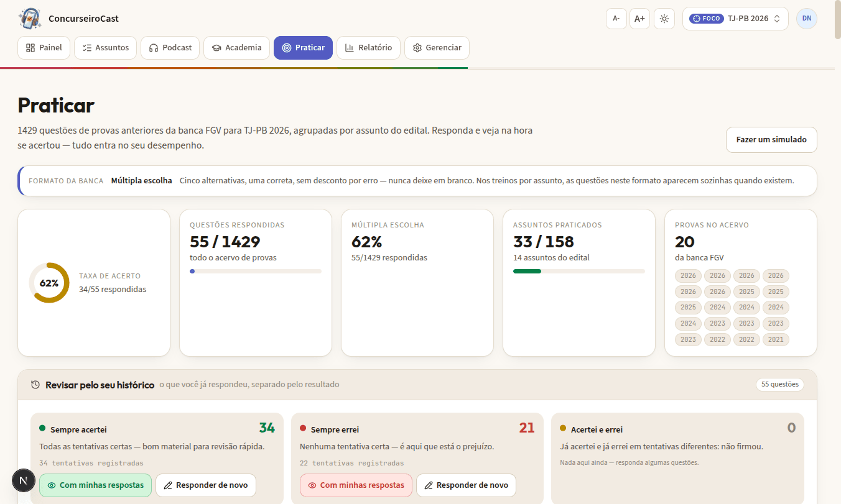This screenshot has height=504, width=841.
Task: Click the Múltipla escolha format label
Action: [x=142, y=181]
